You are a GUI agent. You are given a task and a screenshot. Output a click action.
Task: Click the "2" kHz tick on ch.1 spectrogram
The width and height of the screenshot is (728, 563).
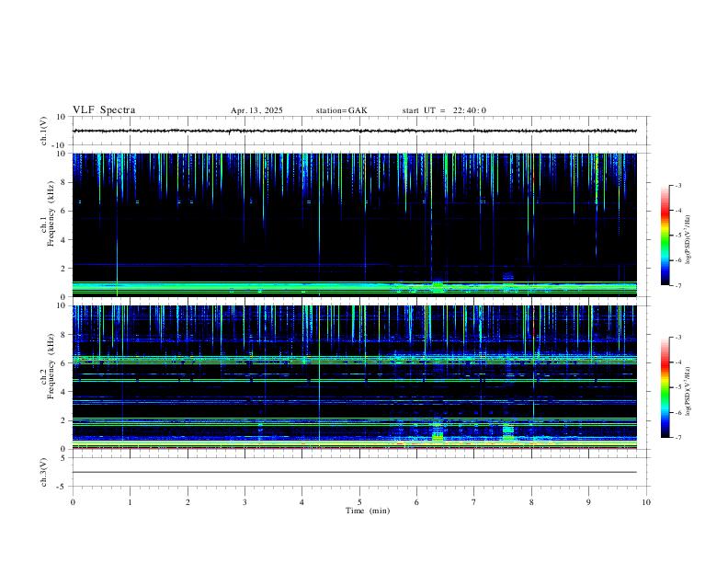tap(63, 269)
